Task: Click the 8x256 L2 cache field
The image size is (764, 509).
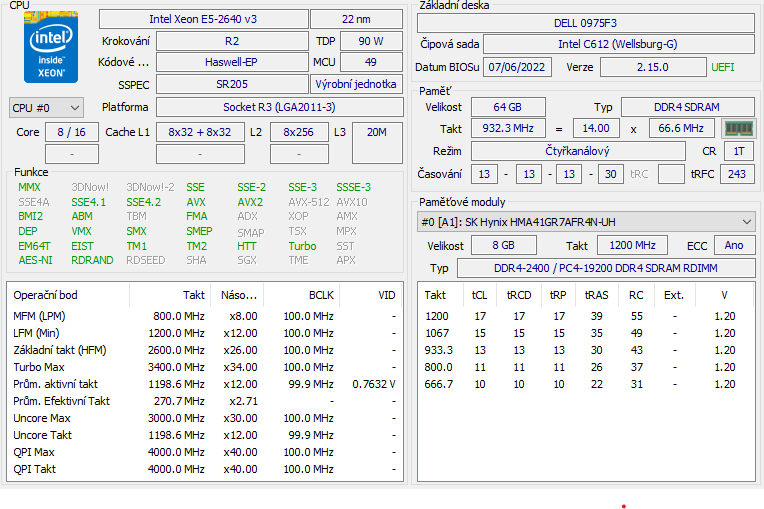Action: pos(299,132)
